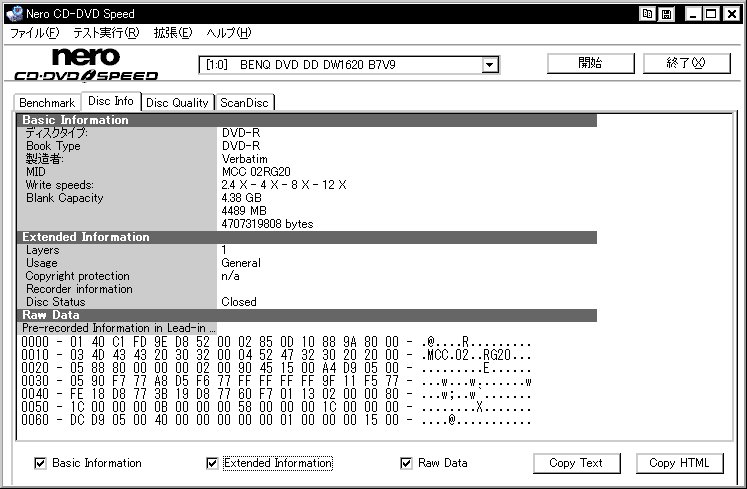Click the manufacturer value Verbatim

tap(244, 159)
